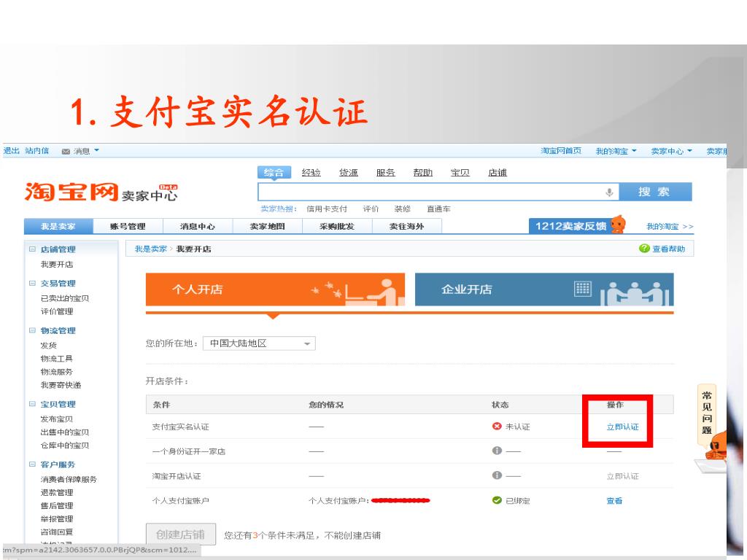This screenshot has width=747, height=560.
Task: Click hot search term 装修
Action: click(x=402, y=209)
